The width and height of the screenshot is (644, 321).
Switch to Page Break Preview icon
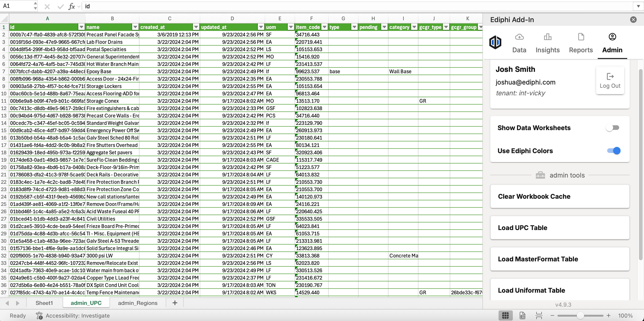tap(539, 315)
